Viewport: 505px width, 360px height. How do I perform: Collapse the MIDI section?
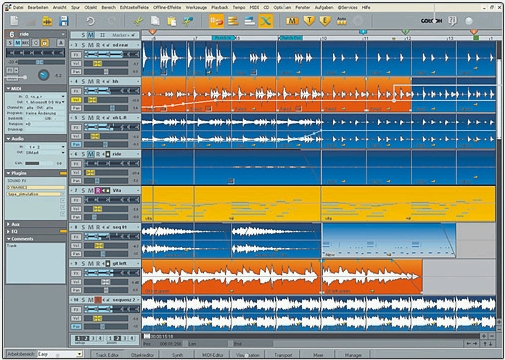pyautogui.click(x=8, y=89)
